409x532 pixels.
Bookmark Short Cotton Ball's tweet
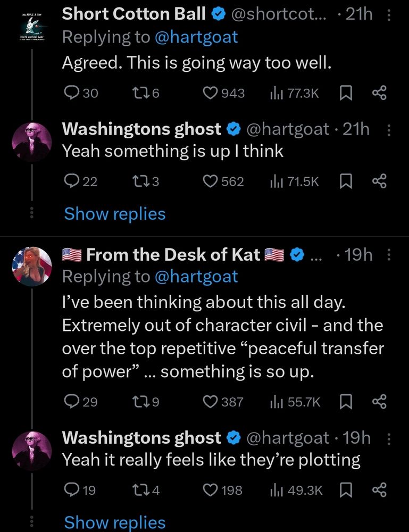(346, 93)
